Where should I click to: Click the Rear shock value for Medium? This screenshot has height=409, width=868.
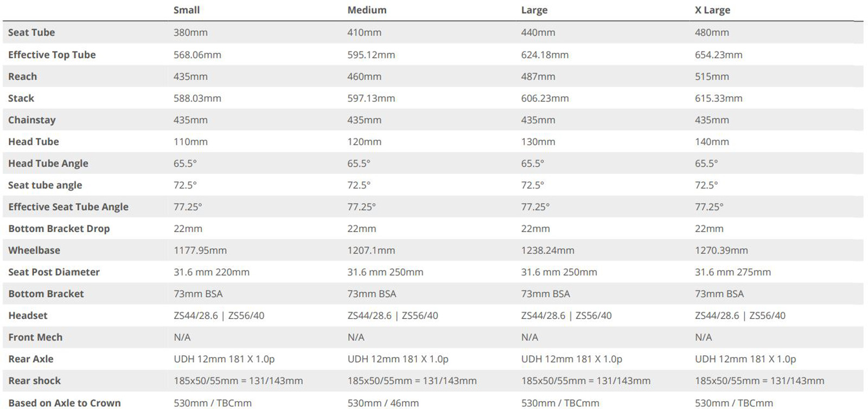tap(412, 381)
